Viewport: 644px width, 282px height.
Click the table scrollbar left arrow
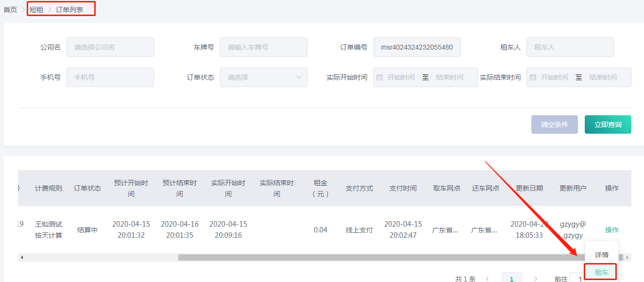tap(22, 257)
